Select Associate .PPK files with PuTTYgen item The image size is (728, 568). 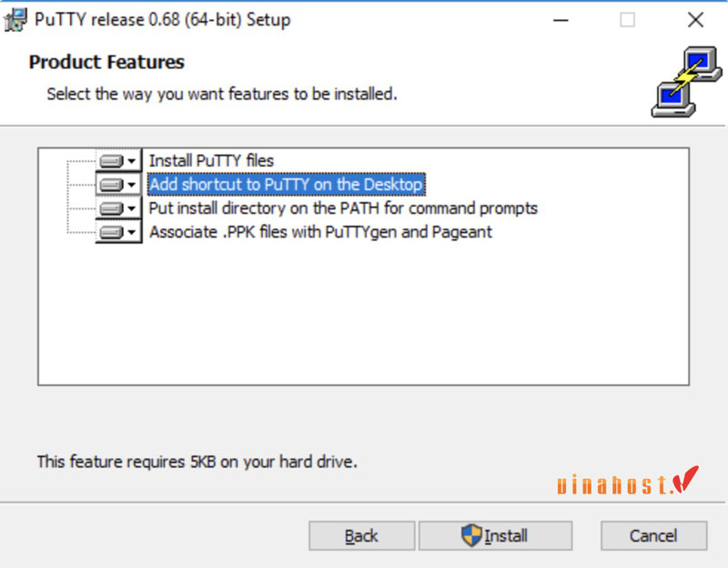tap(320, 232)
